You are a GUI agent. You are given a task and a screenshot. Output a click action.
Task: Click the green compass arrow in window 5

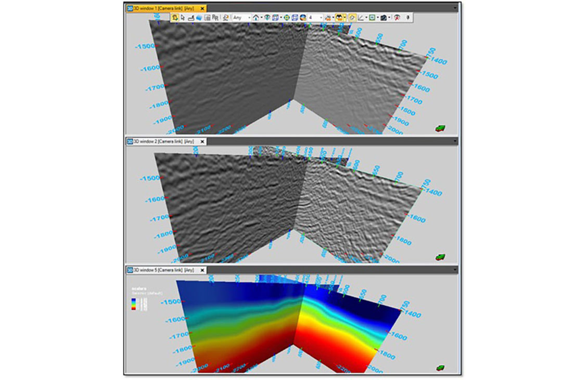[440, 367]
